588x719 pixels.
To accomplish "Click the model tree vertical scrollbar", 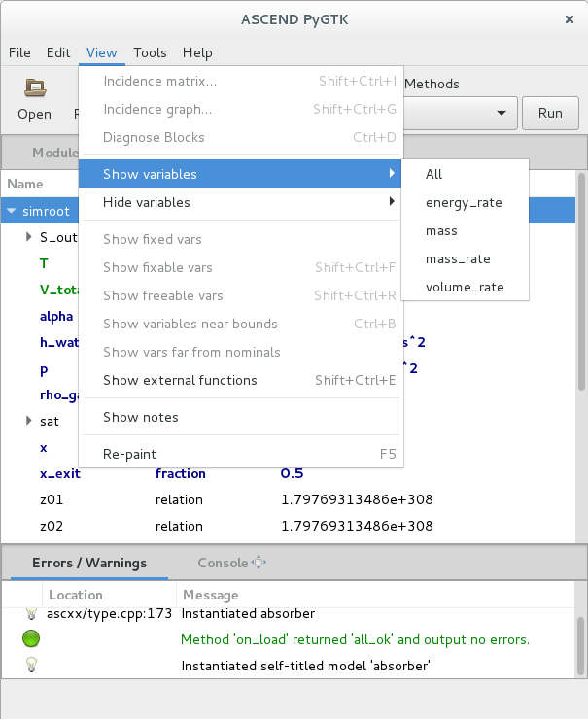I will [581, 291].
